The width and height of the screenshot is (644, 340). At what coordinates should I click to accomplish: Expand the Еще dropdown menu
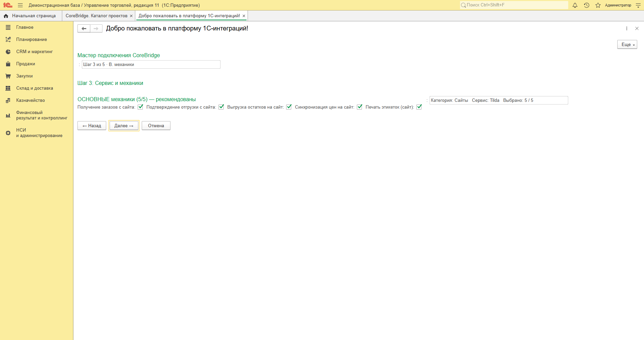point(627,45)
